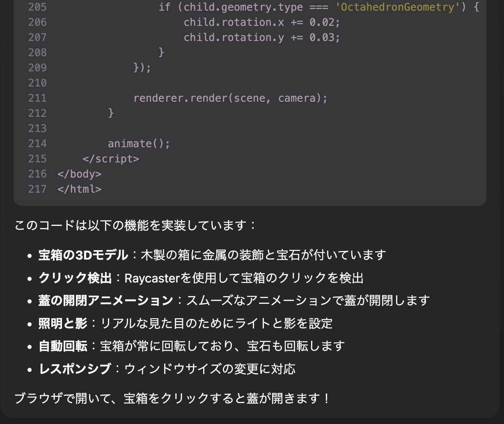Click the child.rotation.x code line

tap(262, 22)
